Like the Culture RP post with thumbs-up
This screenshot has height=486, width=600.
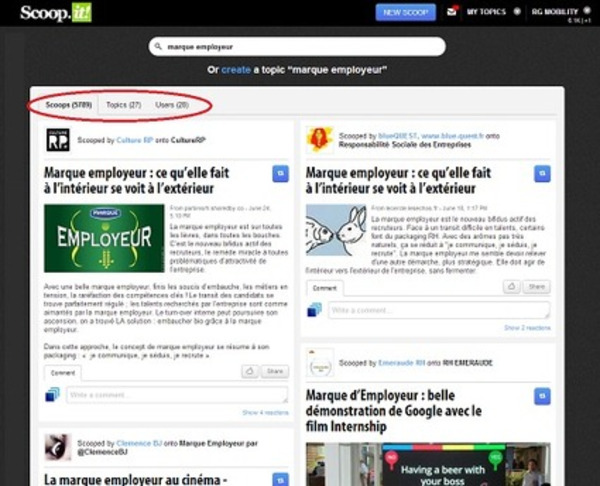(x=250, y=371)
